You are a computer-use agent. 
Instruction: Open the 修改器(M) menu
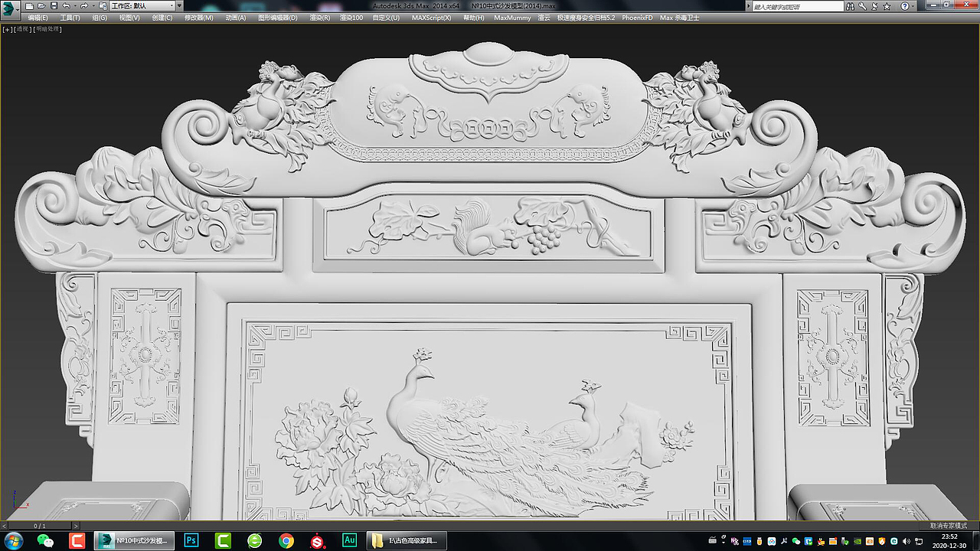(199, 18)
